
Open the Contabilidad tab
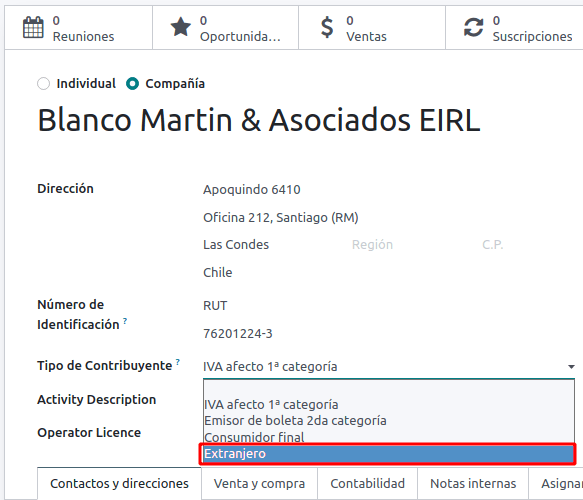point(367,483)
